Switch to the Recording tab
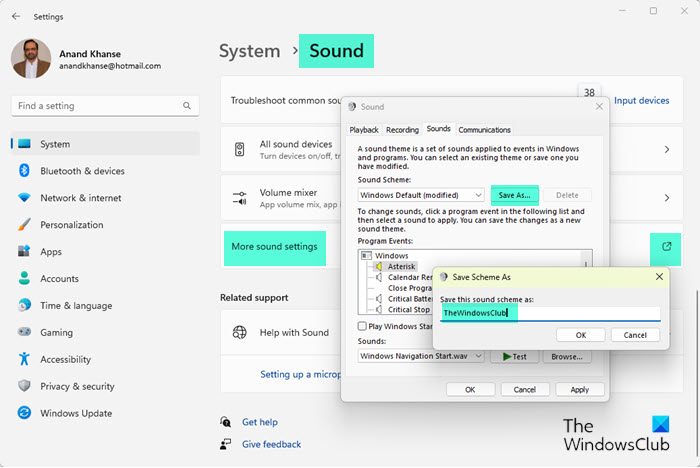This screenshot has height=468, width=700. [402, 130]
